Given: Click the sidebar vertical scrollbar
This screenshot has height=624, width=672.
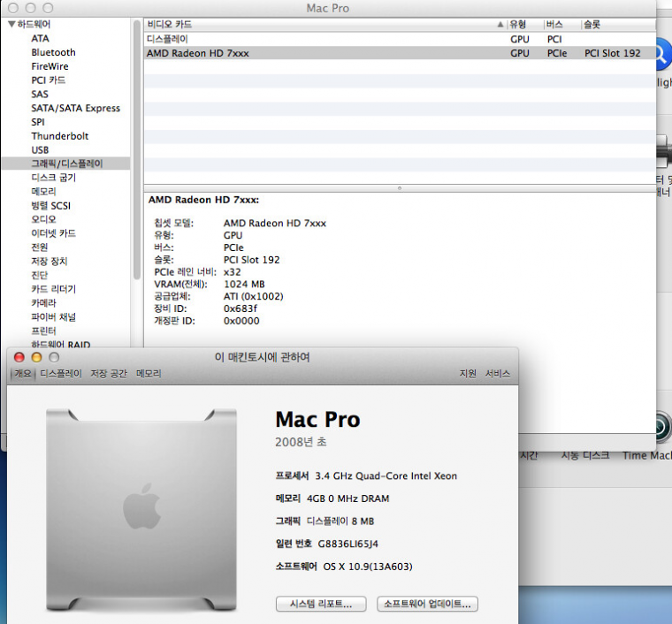Looking at the screenshot, I should tap(137, 150).
